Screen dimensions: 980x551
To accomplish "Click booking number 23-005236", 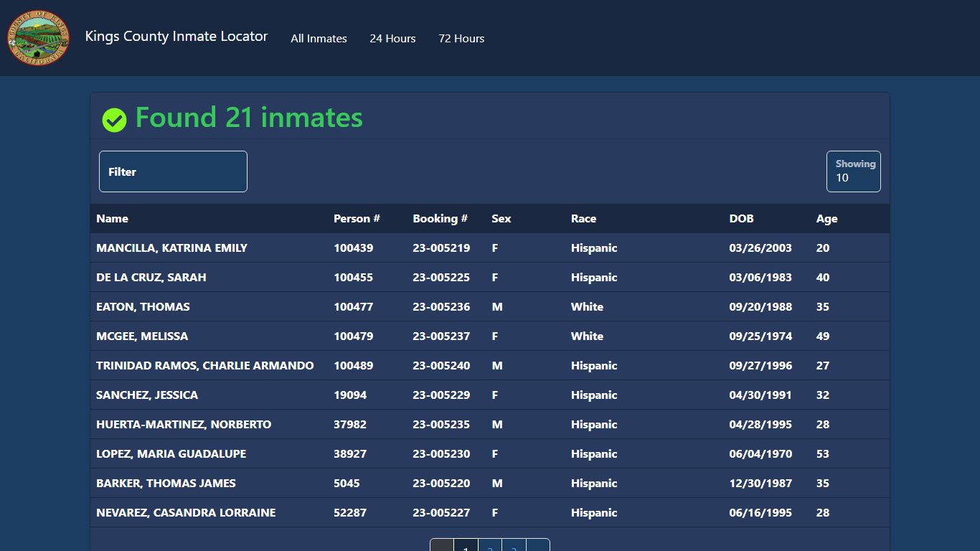I will pos(441,307).
